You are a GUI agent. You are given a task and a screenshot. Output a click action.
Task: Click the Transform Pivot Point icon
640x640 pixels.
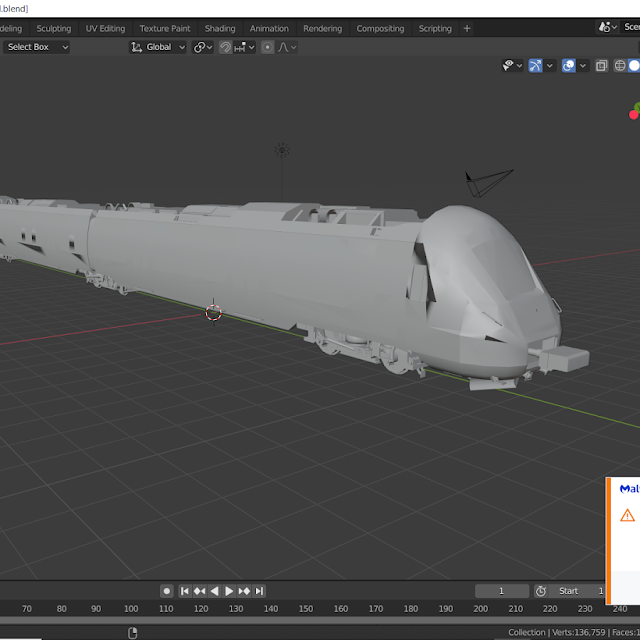(x=200, y=47)
